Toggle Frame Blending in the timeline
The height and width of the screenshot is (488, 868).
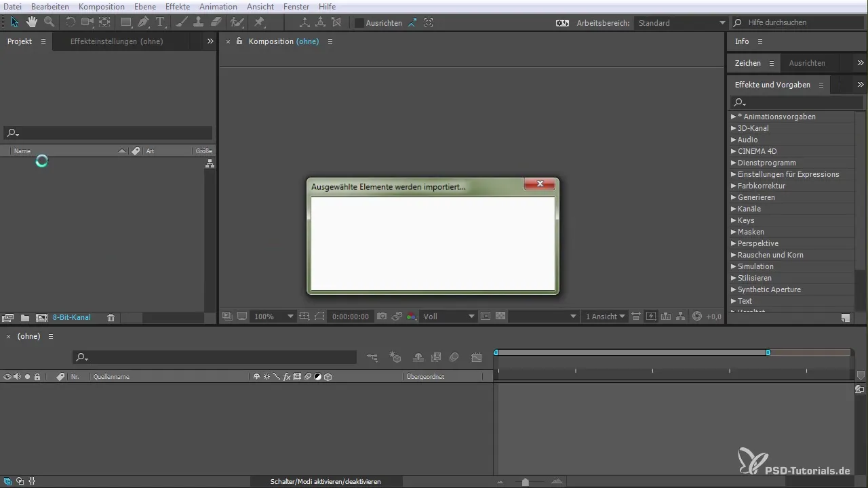pyautogui.click(x=436, y=357)
